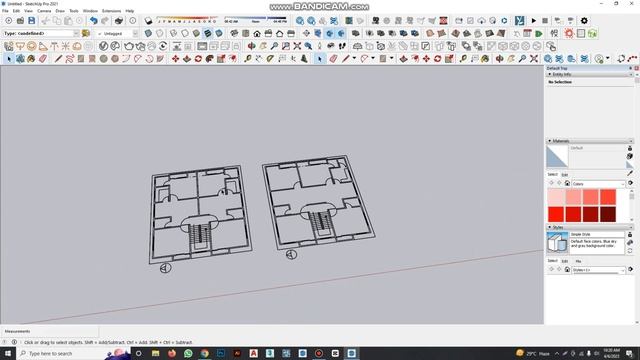Switch to Edit tab in Materials panel
Viewport: 640px width, 360px height.
(x=564, y=175)
